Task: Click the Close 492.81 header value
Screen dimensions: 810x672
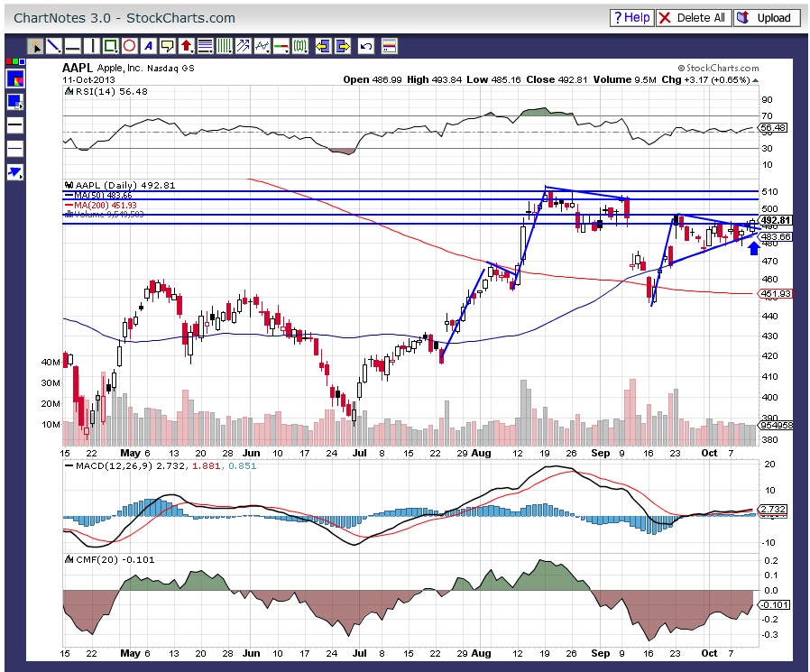Action: (x=557, y=79)
